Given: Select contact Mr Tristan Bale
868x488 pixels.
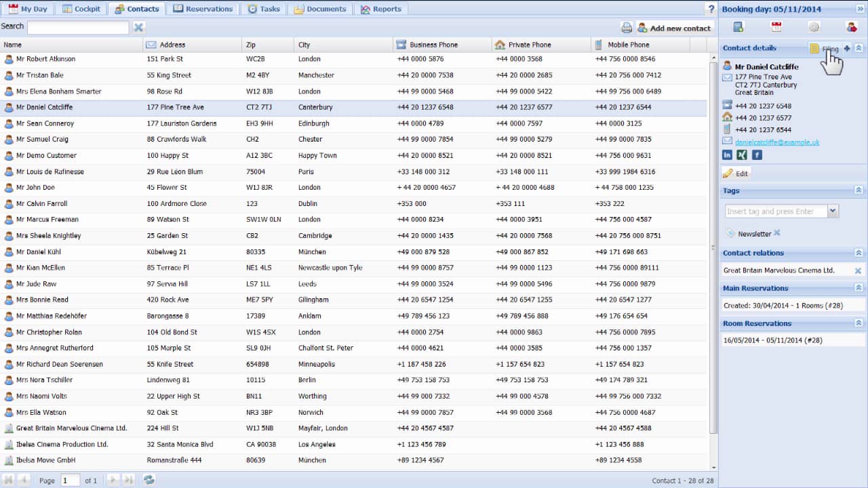Looking at the screenshot, I should pyautogui.click(x=354, y=75).
